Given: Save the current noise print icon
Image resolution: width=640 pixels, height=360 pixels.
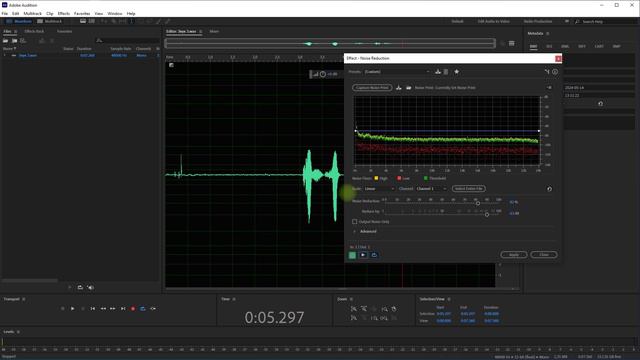Looking at the screenshot, I should (x=399, y=88).
